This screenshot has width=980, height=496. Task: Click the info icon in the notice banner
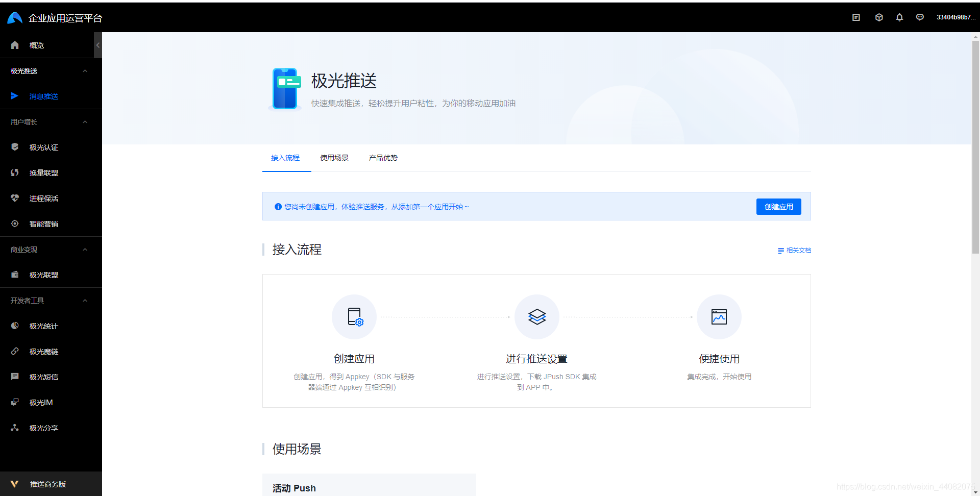(x=278, y=207)
